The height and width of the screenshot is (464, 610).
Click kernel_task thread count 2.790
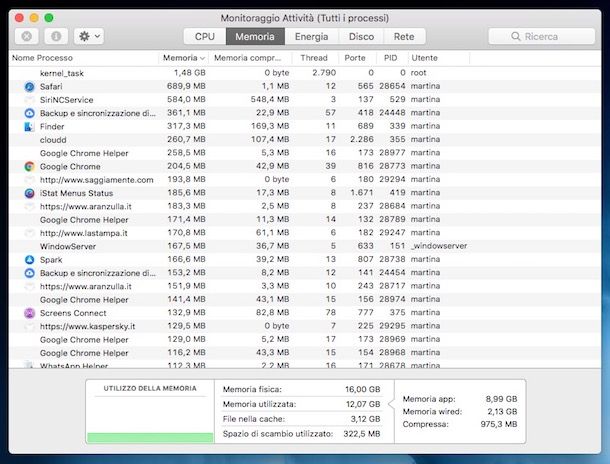(324, 73)
